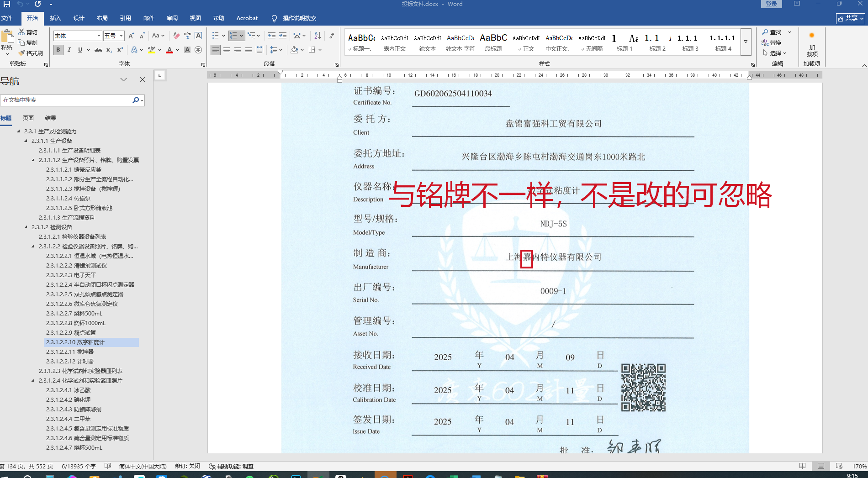
Task: Shrink font size with the smaller-A icon
Action: coord(142,36)
